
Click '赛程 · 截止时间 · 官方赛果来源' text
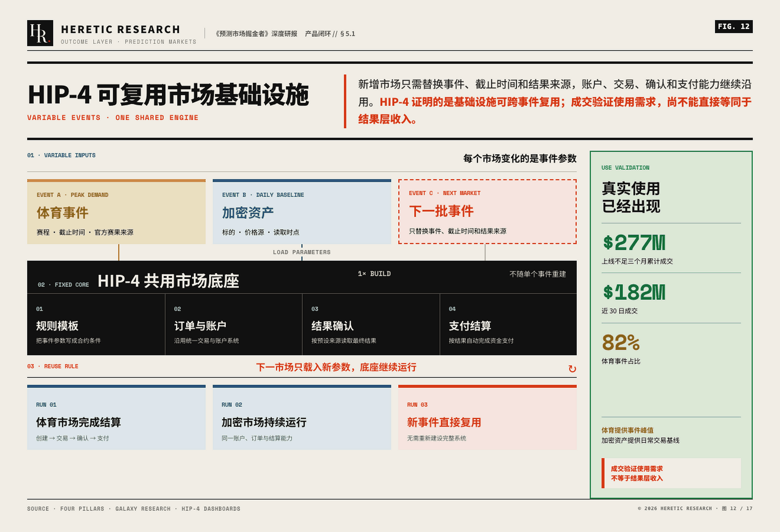(85, 232)
